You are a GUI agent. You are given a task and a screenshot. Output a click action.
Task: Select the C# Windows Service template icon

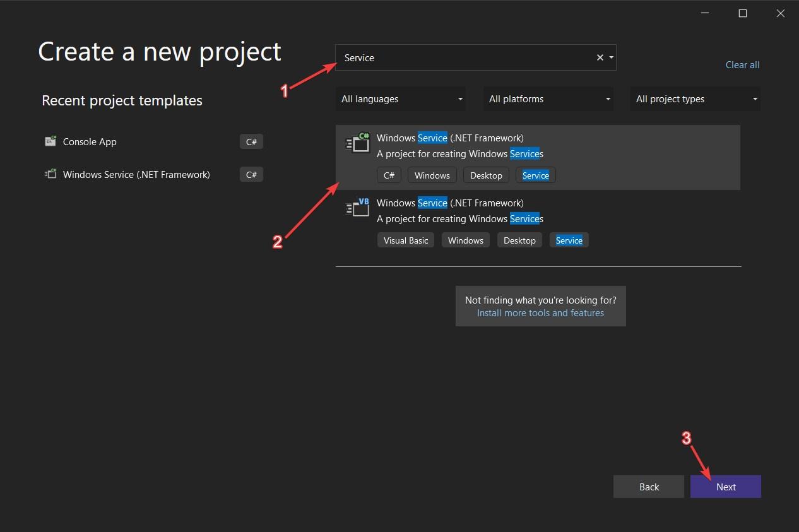tap(357, 142)
